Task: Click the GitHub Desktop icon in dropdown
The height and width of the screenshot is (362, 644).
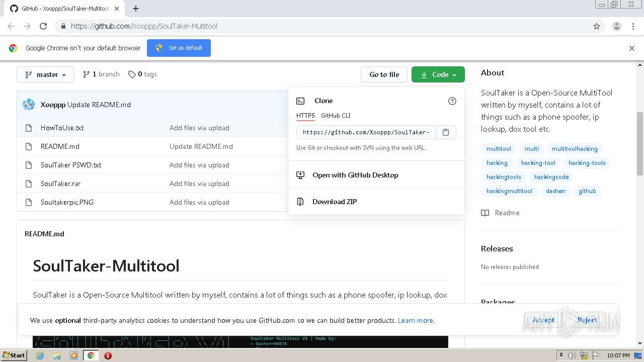Action: coord(300,175)
